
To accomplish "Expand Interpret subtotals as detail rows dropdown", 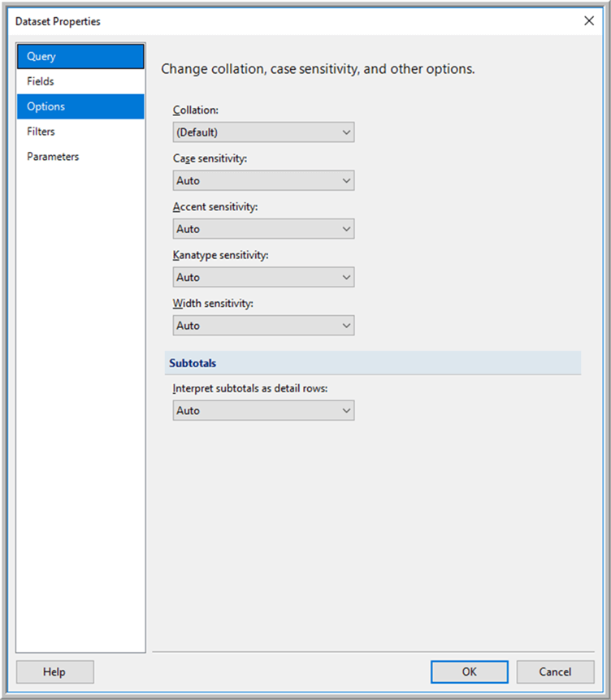I will [263, 410].
